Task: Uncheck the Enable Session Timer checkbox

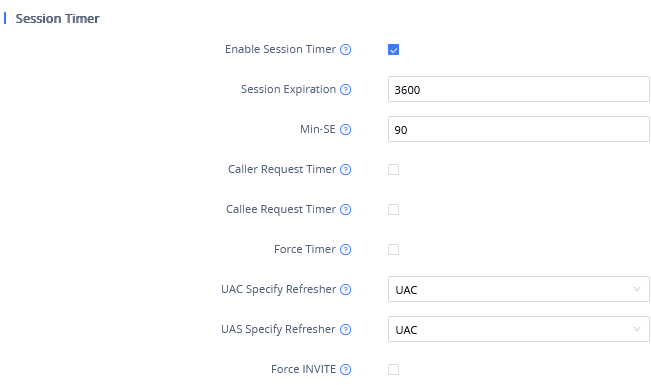Action: point(394,50)
